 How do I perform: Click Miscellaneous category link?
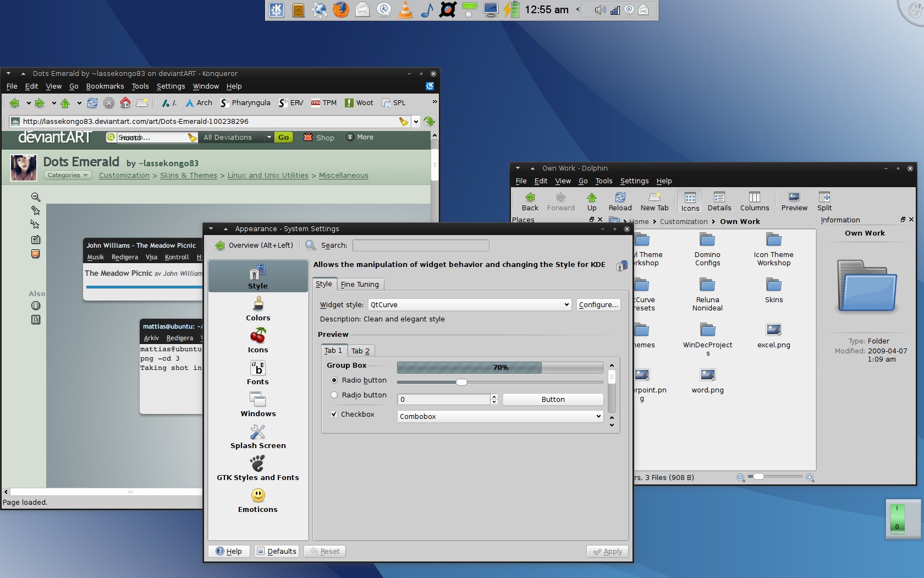pos(344,176)
